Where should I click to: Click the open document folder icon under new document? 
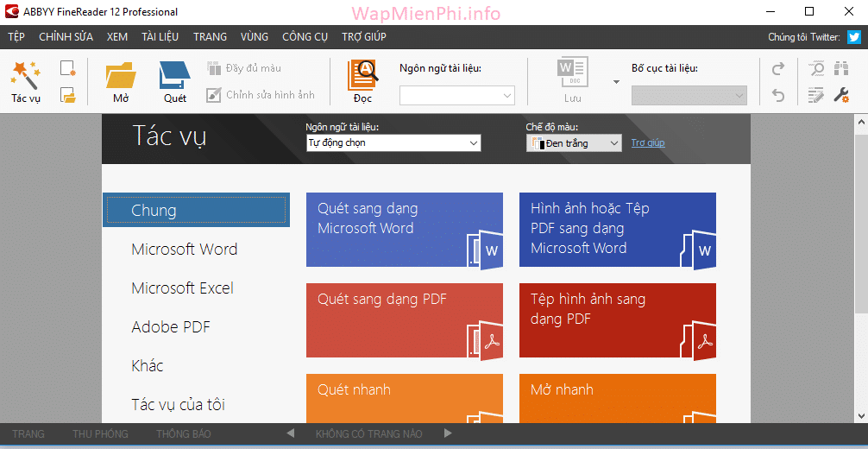pyautogui.click(x=67, y=95)
